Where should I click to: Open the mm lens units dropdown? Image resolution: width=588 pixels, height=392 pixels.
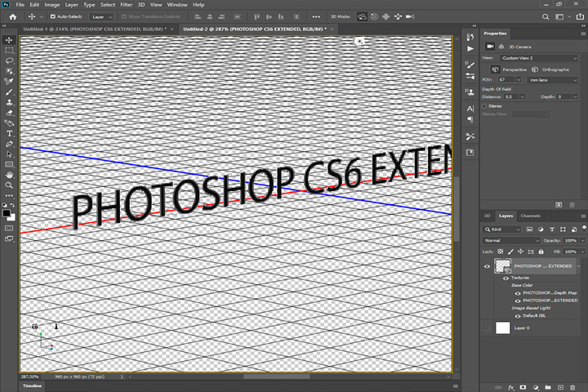[x=553, y=80]
